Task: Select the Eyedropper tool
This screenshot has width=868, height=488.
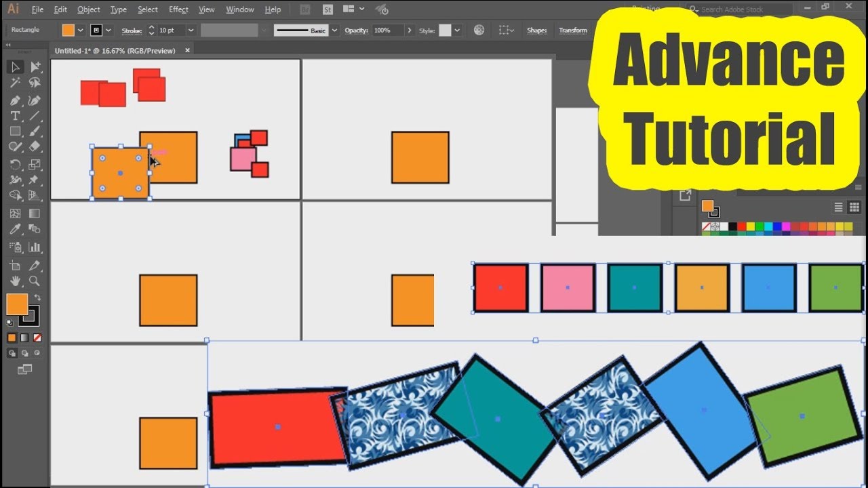Action: pyautogui.click(x=15, y=229)
